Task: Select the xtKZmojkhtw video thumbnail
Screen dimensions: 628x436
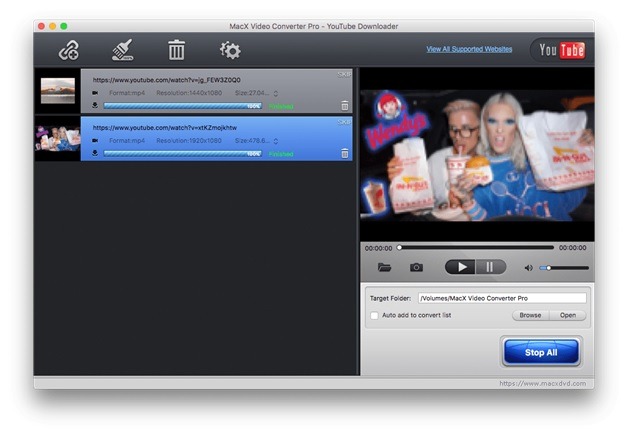Action: pyautogui.click(x=58, y=139)
